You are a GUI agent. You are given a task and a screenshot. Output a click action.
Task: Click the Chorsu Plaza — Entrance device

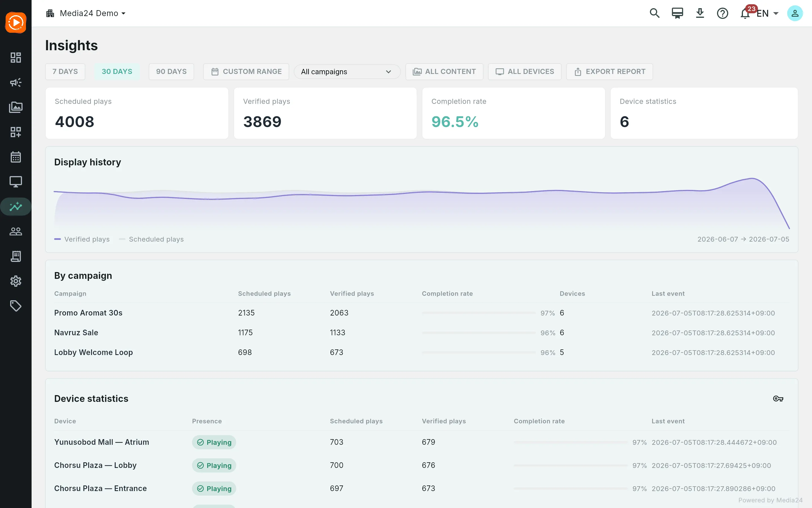(x=100, y=489)
